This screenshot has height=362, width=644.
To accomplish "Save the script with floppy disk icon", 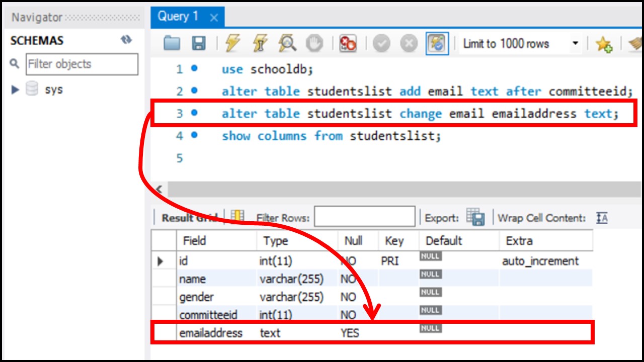I will [199, 44].
